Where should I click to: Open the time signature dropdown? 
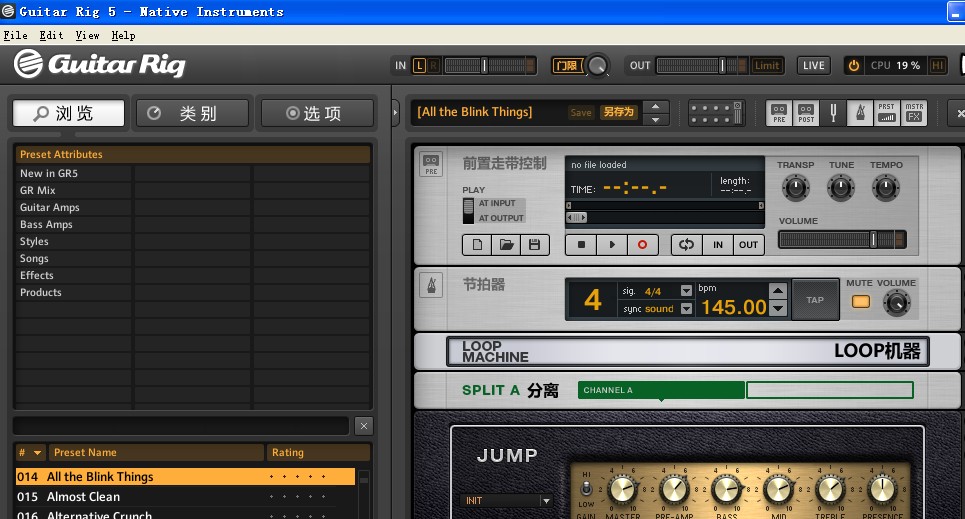click(686, 291)
